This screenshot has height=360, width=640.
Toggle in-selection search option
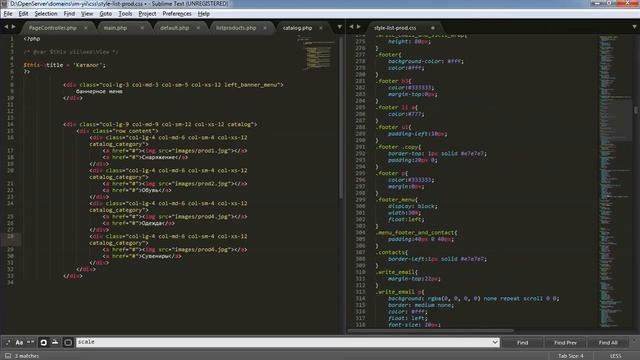(55, 342)
